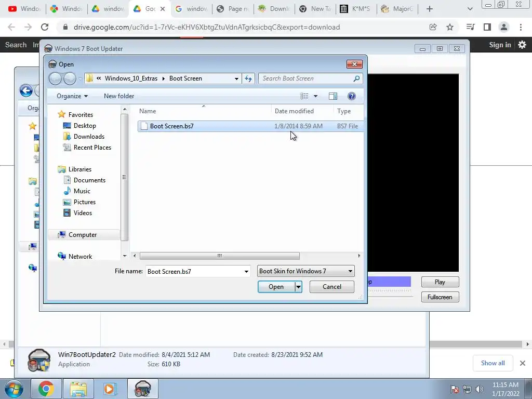Open Chrome's side panel icon
Screen dimensions: 532x399
coord(487,27)
